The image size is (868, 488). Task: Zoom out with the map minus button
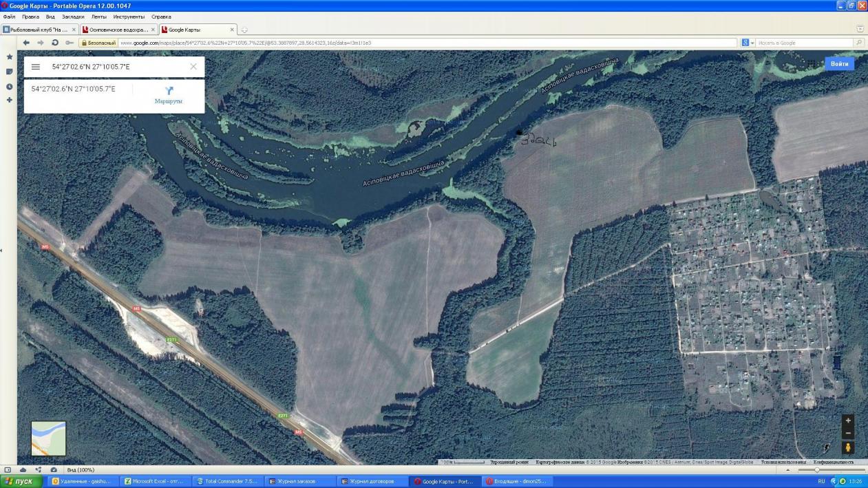[848, 433]
